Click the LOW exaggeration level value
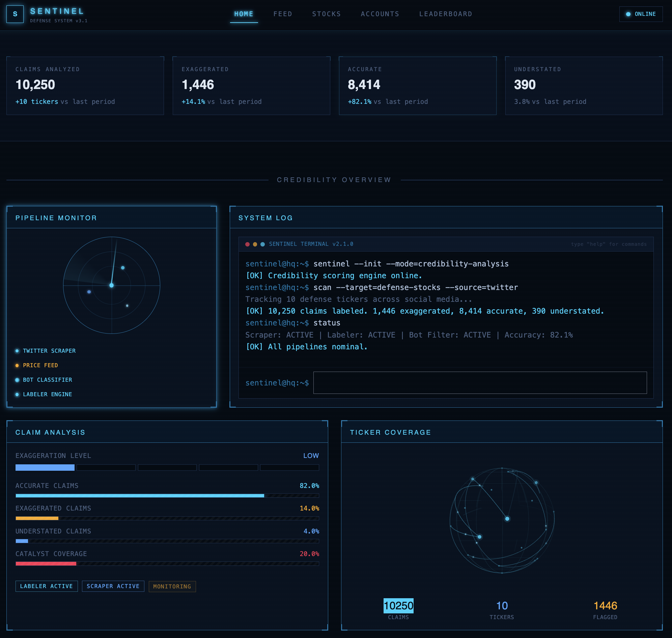The image size is (672, 638). (x=311, y=456)
